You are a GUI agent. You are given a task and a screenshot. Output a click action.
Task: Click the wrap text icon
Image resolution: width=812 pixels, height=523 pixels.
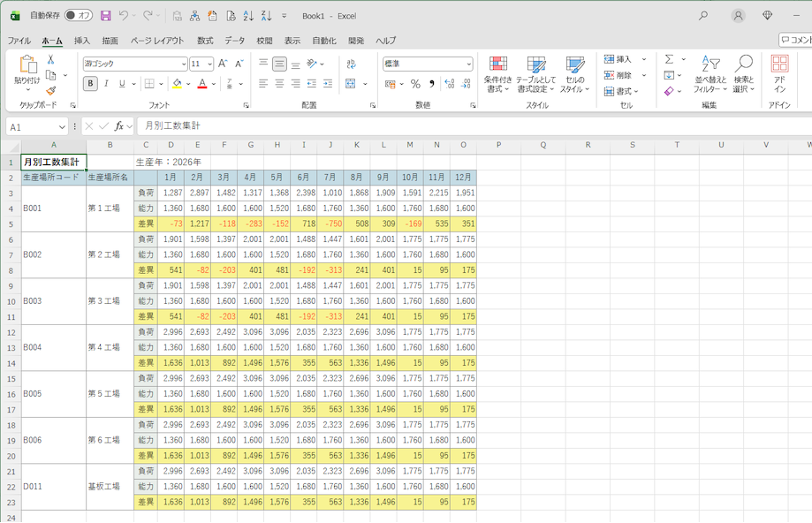click(x=351, y=64)
